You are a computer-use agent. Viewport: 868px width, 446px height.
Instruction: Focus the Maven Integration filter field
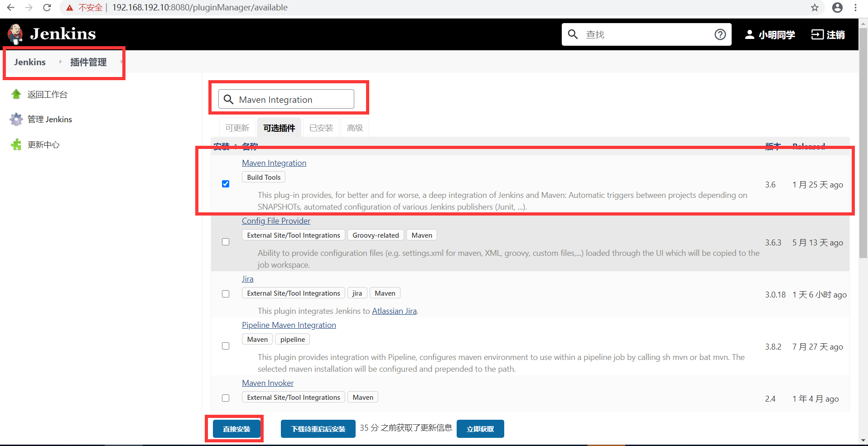(x=286, y=99)
